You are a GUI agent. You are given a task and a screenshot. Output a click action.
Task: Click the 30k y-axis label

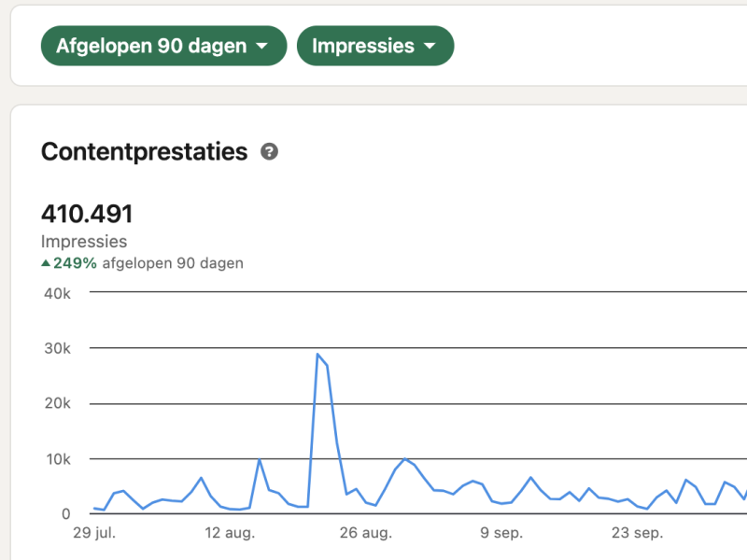[x=58, y=348]
